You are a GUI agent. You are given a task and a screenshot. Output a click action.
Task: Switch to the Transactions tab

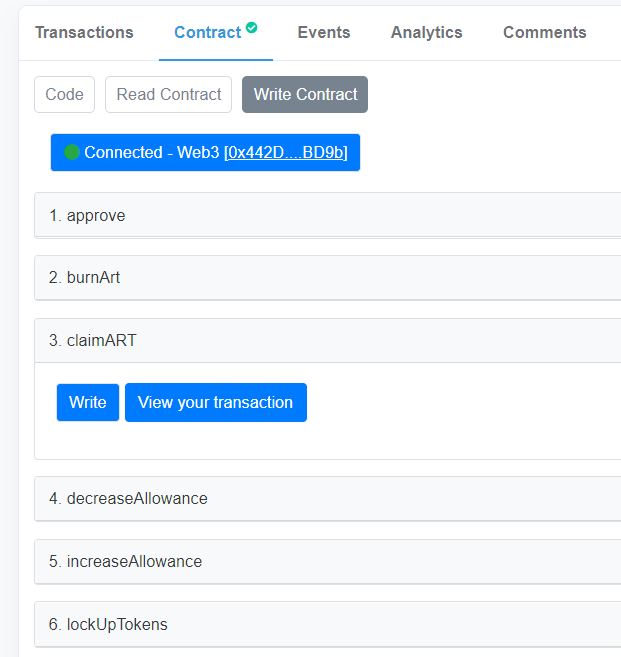[x=84, y=33]
